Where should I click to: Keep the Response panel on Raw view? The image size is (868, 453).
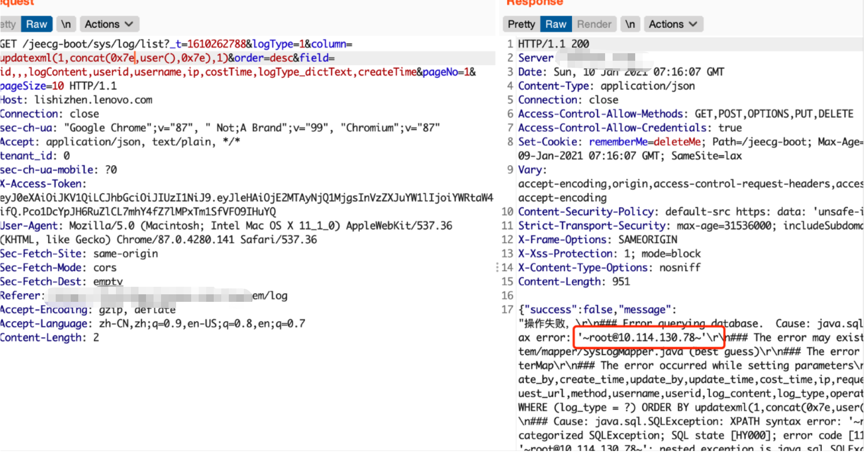click(x=555, y=24)
